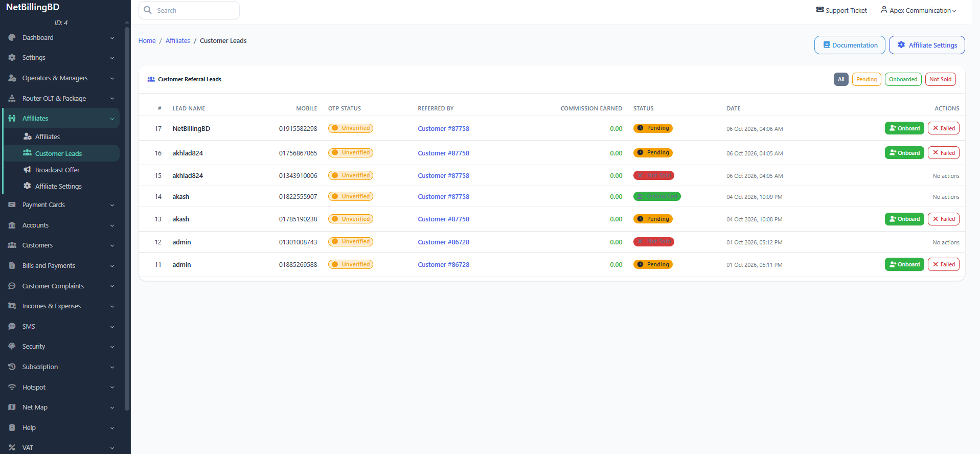Click the Customer Complaints chat icon
Viewport: 980px width, 454px height.
[12, 286]
